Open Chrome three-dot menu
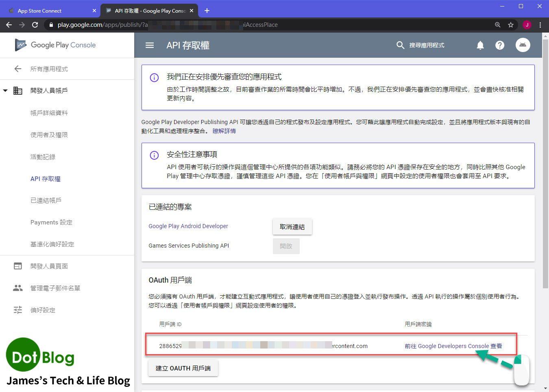This screenshot has width=549, height=392. pos(540,25)
